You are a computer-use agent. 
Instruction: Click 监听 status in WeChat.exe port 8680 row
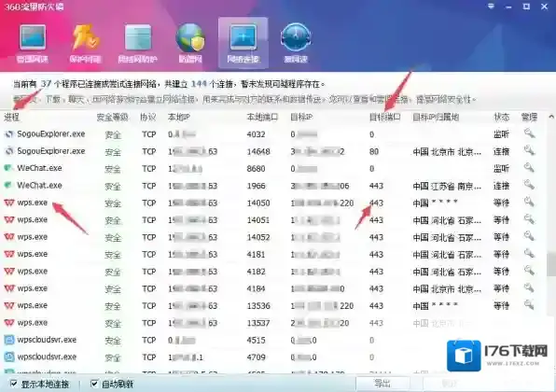tap(501, 169)
